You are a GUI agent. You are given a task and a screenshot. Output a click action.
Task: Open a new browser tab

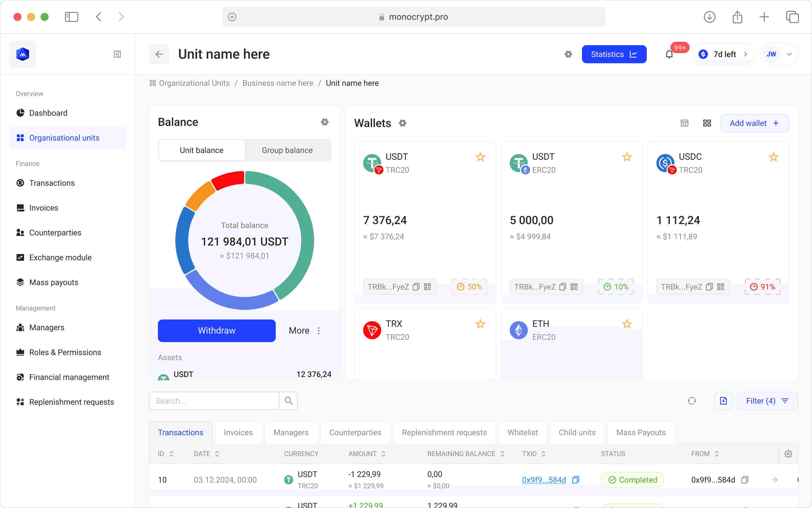pos(764,17)
